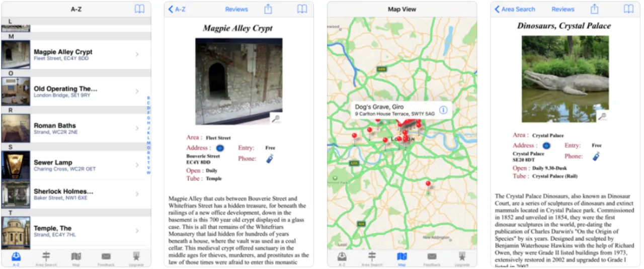
Task: Tap share icon on Dinosaurs, Crystal Palace page
Action: [594, 9]
